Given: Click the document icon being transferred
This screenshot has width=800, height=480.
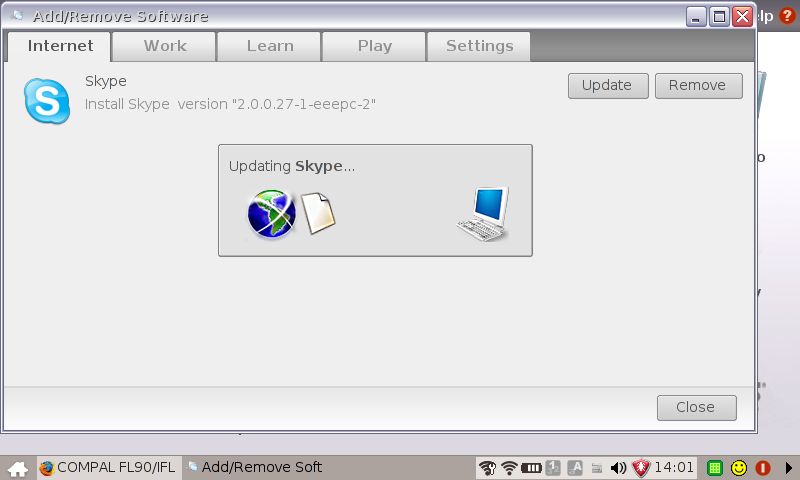Looking at the screenshot, I should [x=318, y=213].
